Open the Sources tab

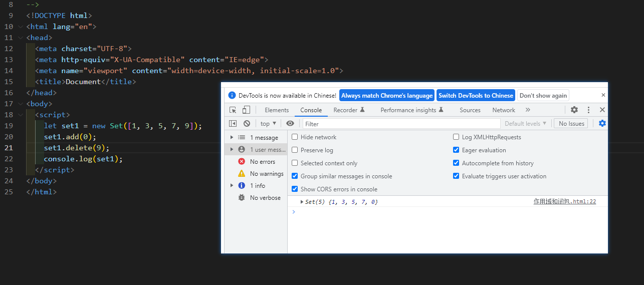[x=470, y=110]
